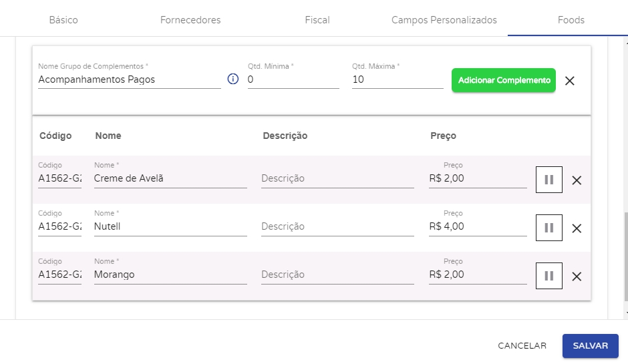Image resolution: width=628 pixels, height=364 pixels.
Task: Edit the price of Nutell complement
Action: (478, 226)
